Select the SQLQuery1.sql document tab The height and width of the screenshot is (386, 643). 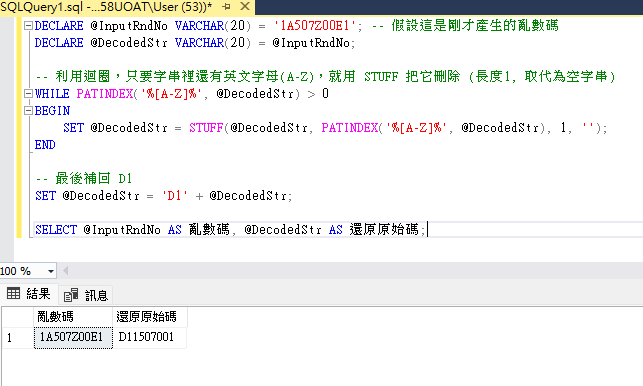pyautogui.click(x=106, y=7)
